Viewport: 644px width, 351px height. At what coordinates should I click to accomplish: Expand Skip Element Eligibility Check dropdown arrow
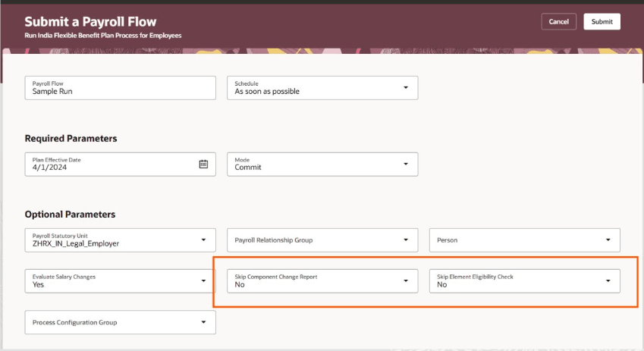coord(608,280)
